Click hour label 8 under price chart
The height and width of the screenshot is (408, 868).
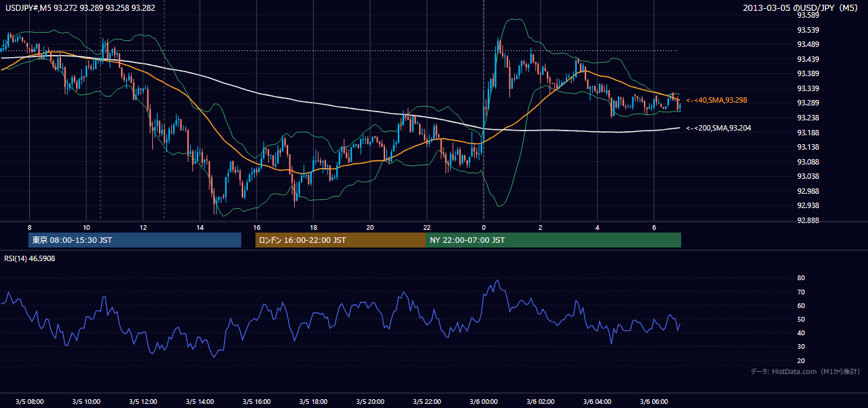click(29, 227)
